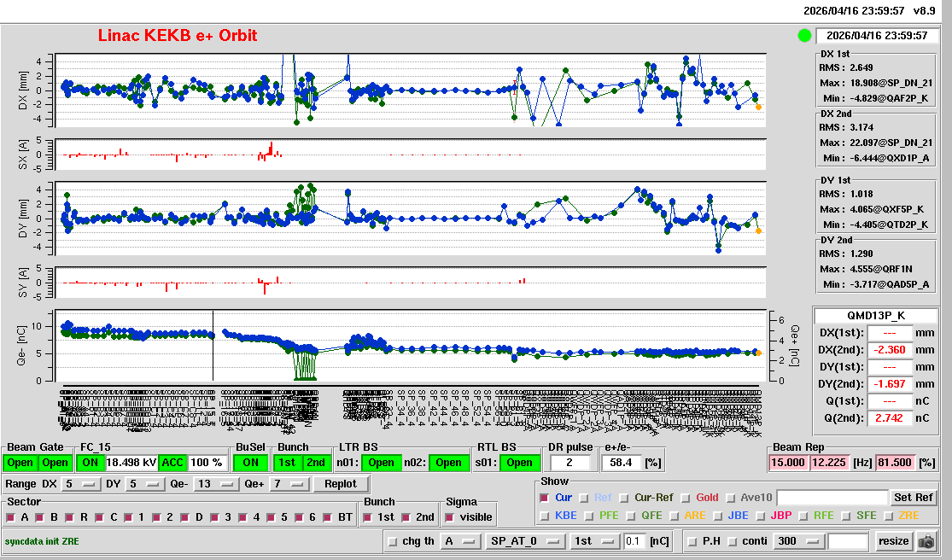Screen dimensions: 952x560
Task: Disable the Sigma visible checkbox
Action: (x=450, y=517)
